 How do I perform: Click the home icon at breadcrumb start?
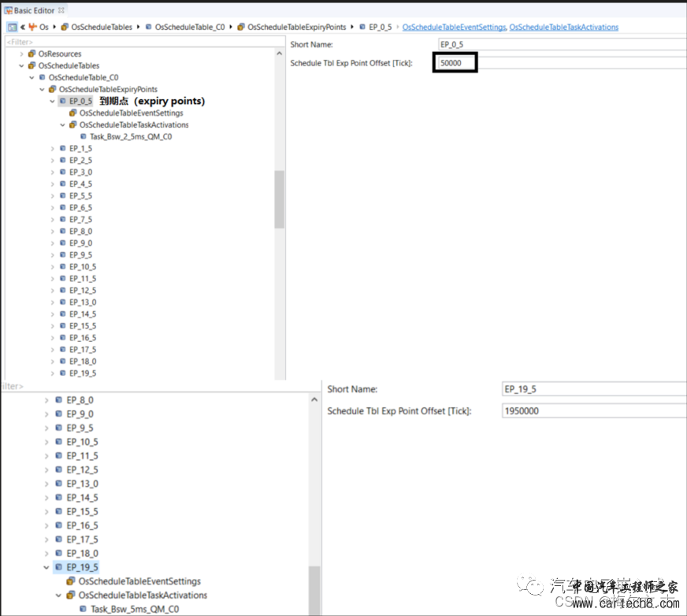pyautogui.click(x=11, y=27)
